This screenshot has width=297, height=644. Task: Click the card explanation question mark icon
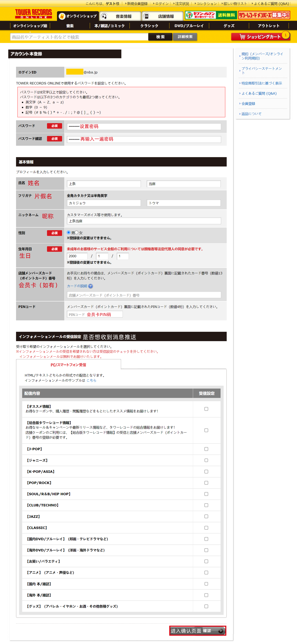(x=91, y=286)
